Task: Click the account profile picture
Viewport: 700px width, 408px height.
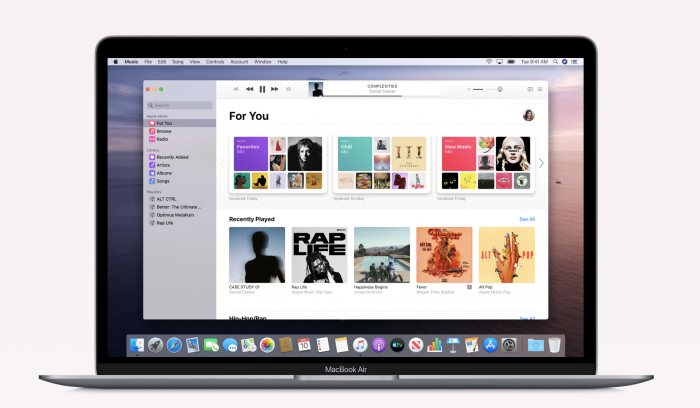Action: (528, 115)
